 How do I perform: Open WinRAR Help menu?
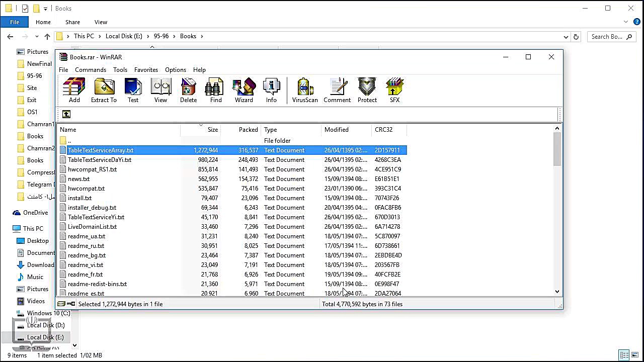pos(199,70)
